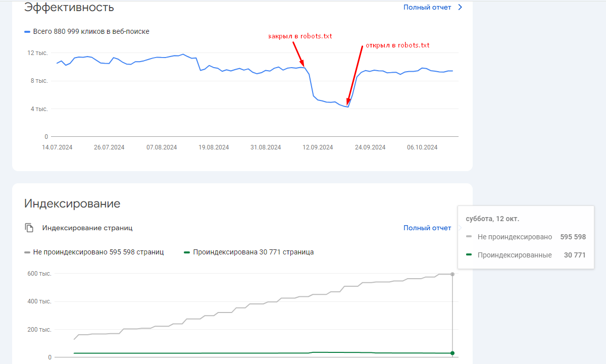Click the Индексирование section heading

72,204
